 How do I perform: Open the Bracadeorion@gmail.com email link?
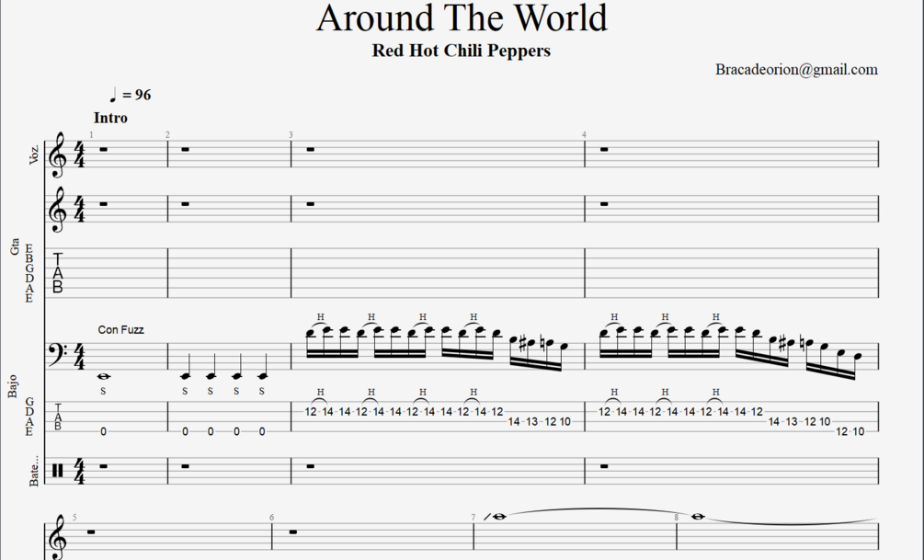(x=796, y=69)
